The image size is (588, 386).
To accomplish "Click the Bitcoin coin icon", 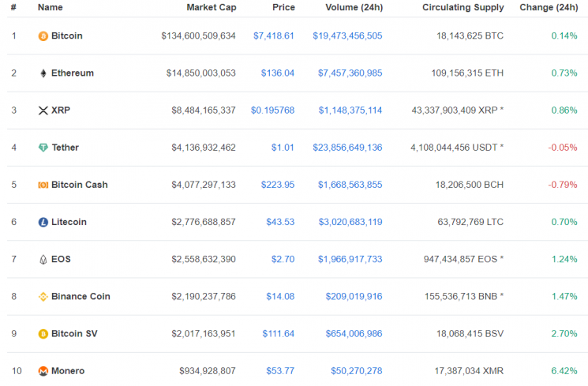I will click(x=43, y=36).
